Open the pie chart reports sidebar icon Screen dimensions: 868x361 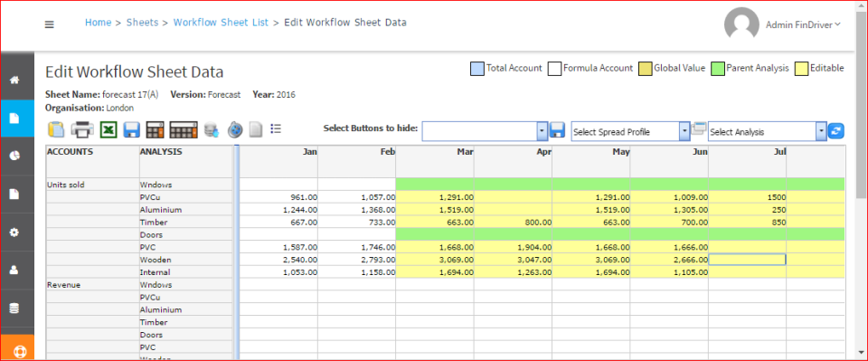[x=15, y=157]
